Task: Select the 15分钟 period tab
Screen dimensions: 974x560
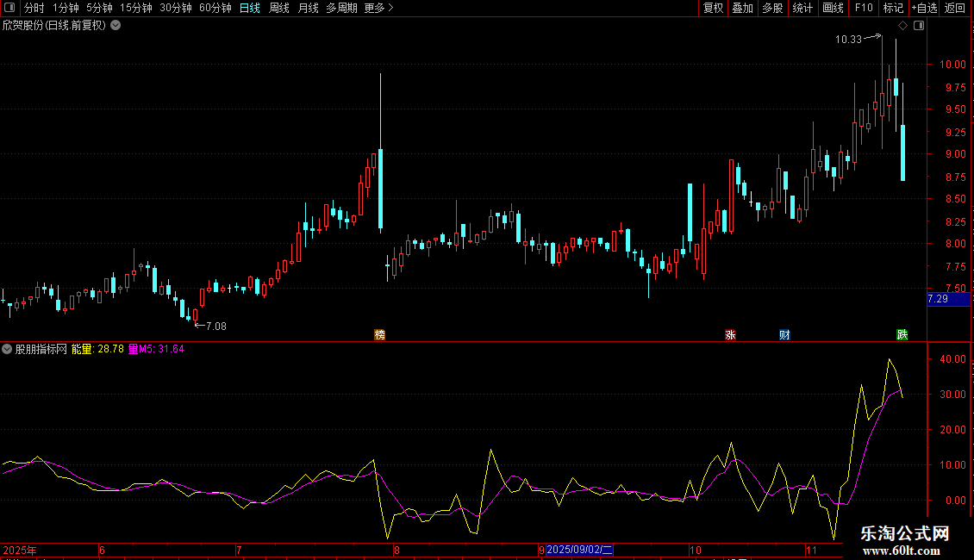Action: [x=136, y=8]
